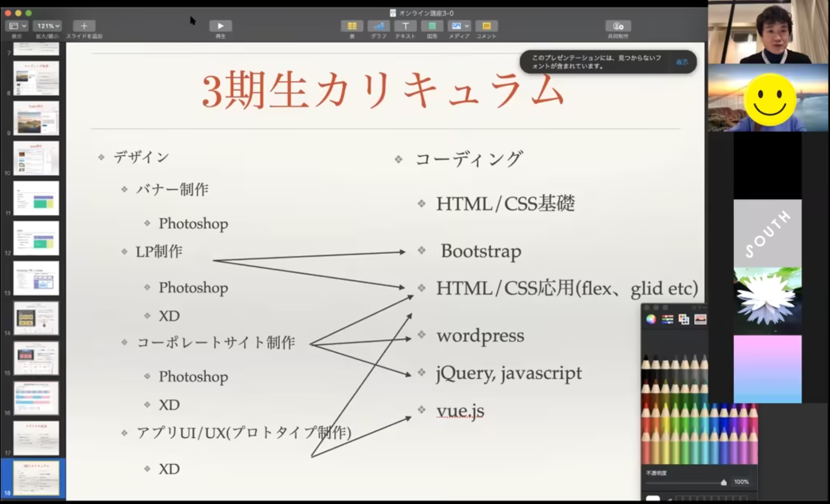Switch to color wheel tab in Colors panel

pyautogui.click(x=651, y=319)
